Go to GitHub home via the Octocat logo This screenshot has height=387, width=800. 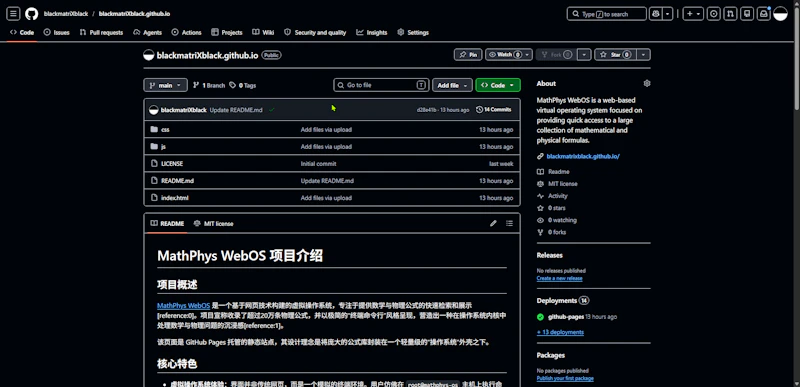point(32,14)
